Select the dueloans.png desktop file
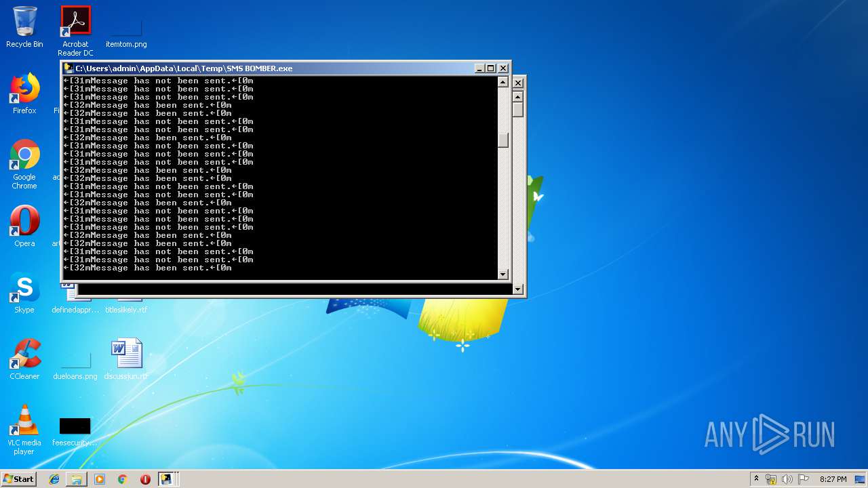Viewport: 868px width, 488px height. (x=75, y=367)
